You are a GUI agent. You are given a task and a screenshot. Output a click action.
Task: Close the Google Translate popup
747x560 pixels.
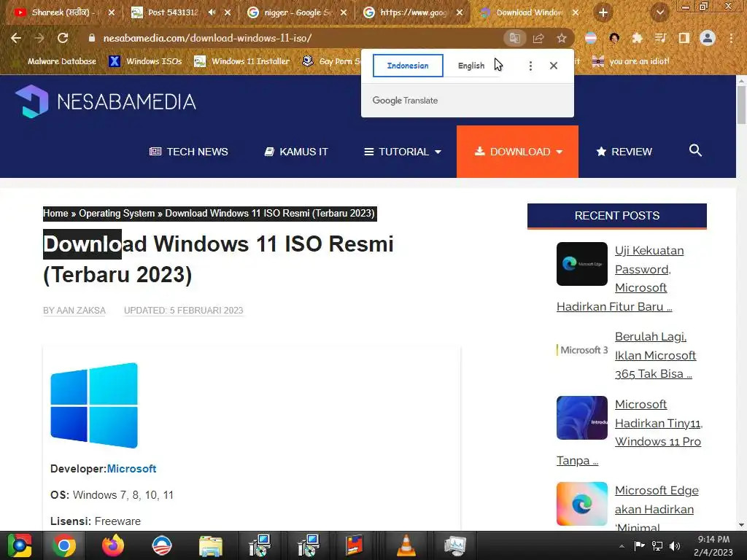pyautogui.click(x=554, y=66)
